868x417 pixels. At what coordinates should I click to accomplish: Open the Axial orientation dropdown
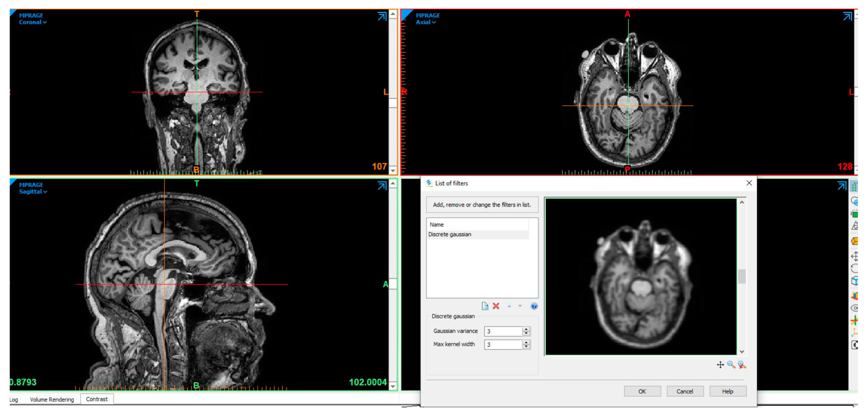(426, 22)
